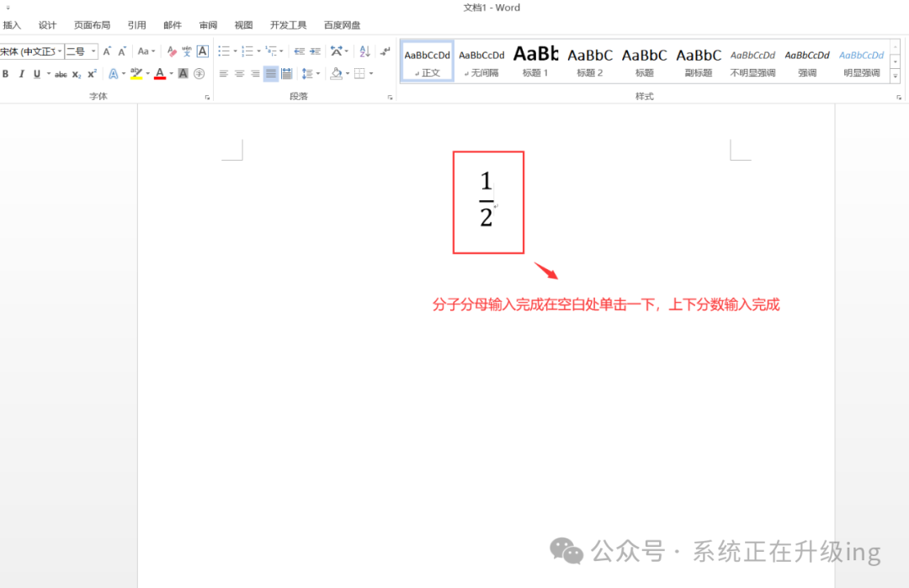Open line and paragraph spacing
Screen dimensions: 909x588
[x=307, y=73]
